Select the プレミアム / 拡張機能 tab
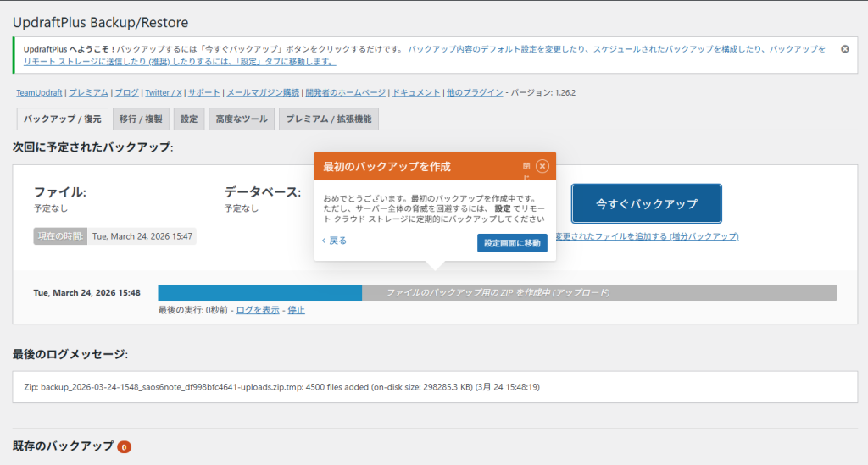The height and width of the screenshot is (465, 868). [x=328, y=119]
